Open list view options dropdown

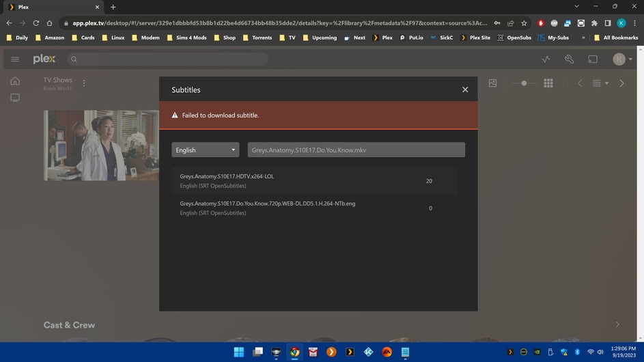click(600, 83)
